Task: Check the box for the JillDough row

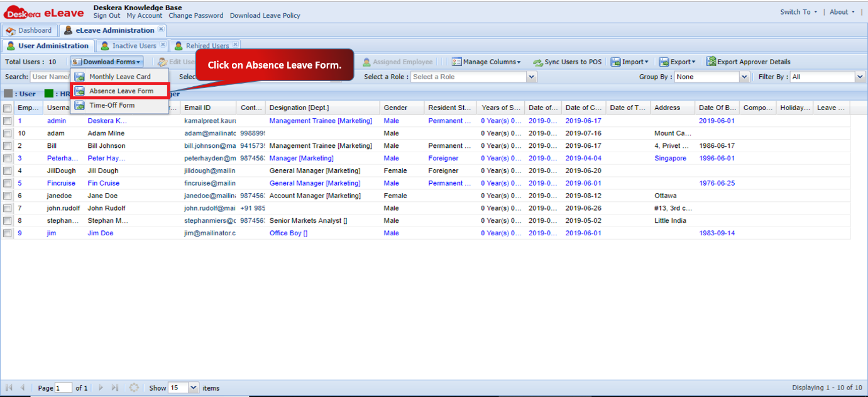Action: click(x=8, y=171)
